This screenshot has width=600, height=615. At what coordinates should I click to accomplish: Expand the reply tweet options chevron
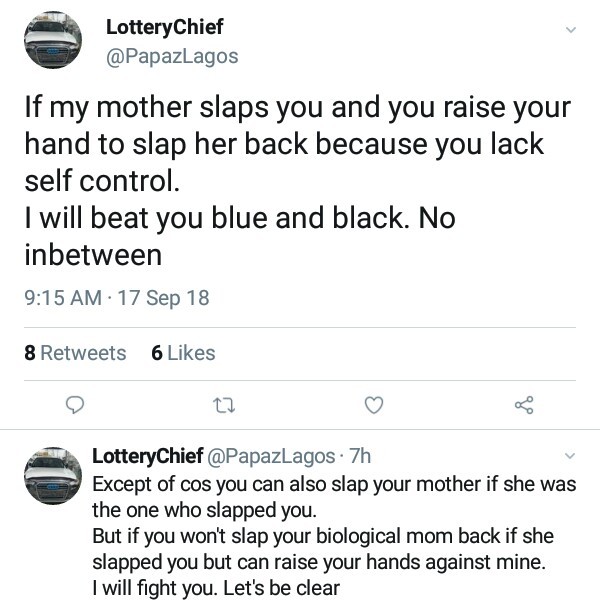[571, 456]
